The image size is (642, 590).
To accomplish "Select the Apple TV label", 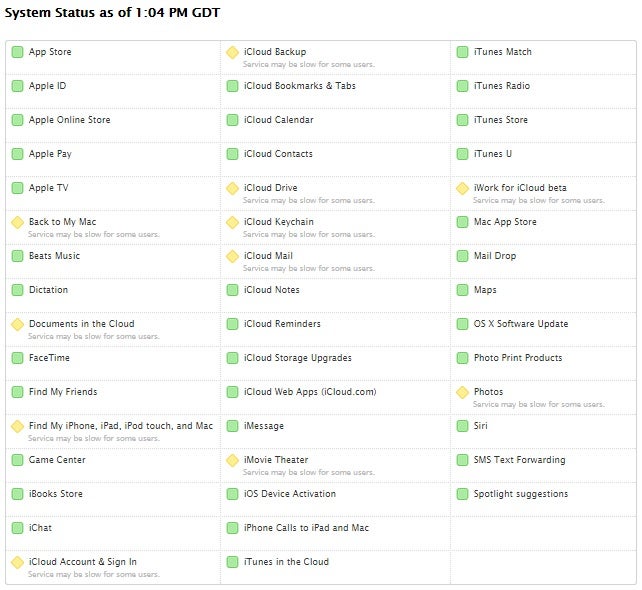I will (48, 188).
